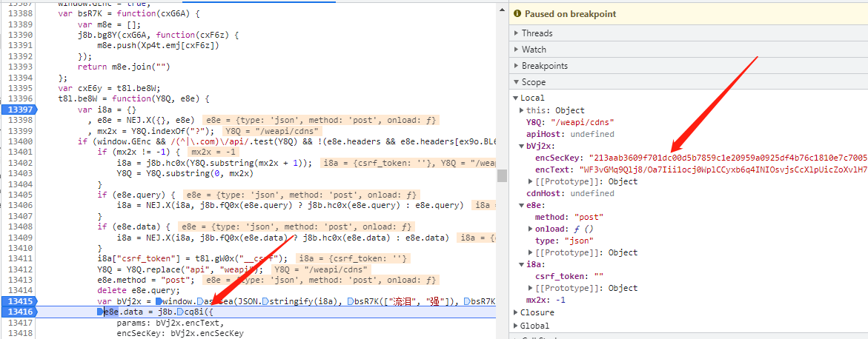868x339 pixels.
Task: Toggle the inline breakpoint marker before cq8i
Action: tap(180, 312)
